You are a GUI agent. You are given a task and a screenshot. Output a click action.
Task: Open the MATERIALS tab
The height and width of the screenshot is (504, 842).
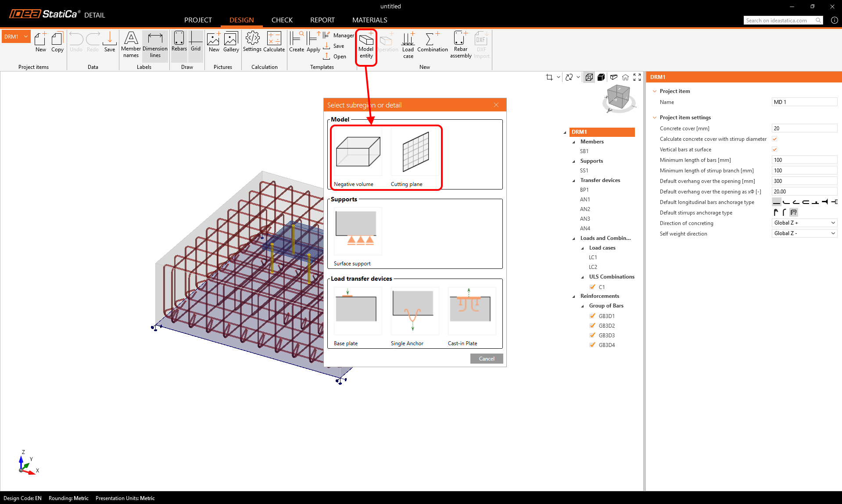pos(369,20)
